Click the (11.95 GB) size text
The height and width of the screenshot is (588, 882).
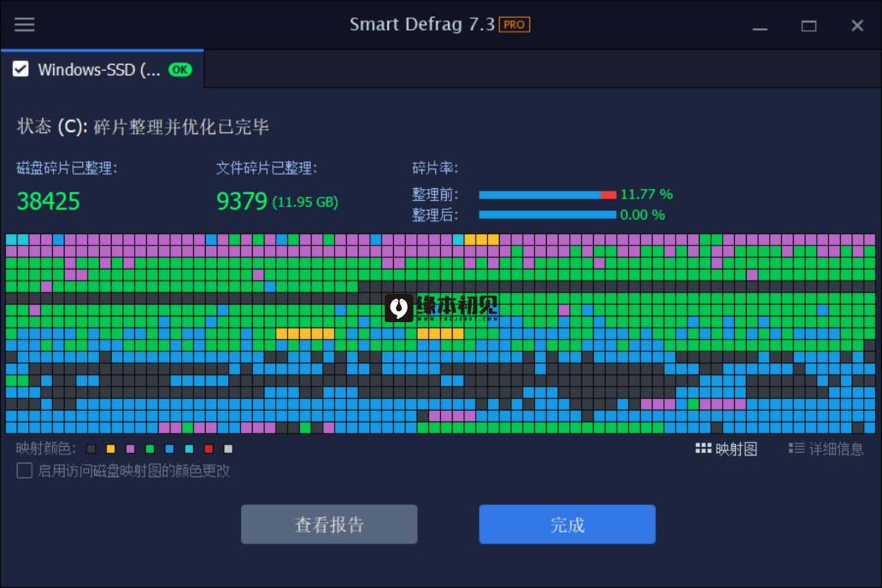point(305,202)
